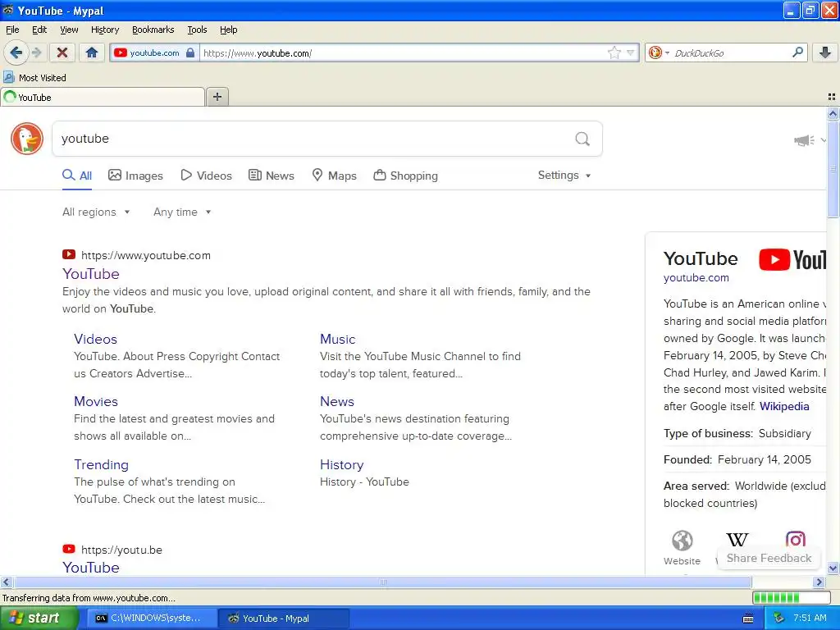The width and height of the screenshot is (840, 630).
Task: Click the YouTube favicon beside https://www.youtube.com
Action: coord(69,254)
